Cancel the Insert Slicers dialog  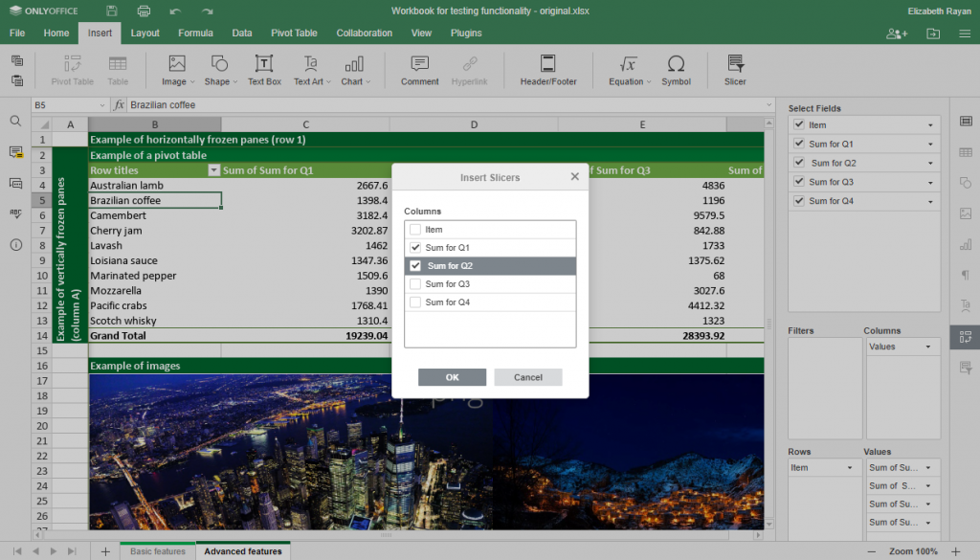tap(527, 376)
